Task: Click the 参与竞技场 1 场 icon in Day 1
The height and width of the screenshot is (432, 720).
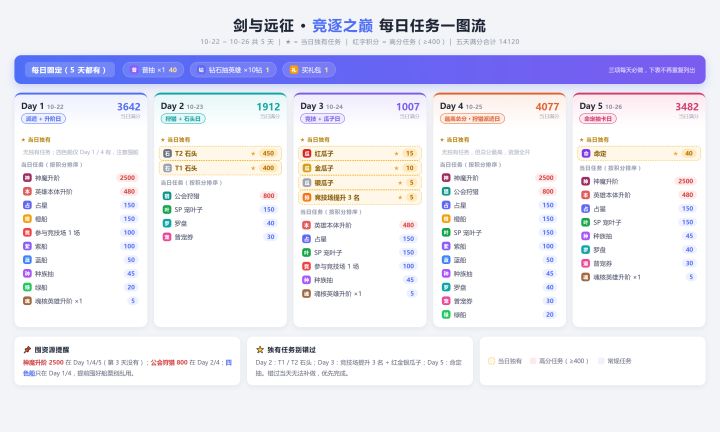Action: coord(27,233)
